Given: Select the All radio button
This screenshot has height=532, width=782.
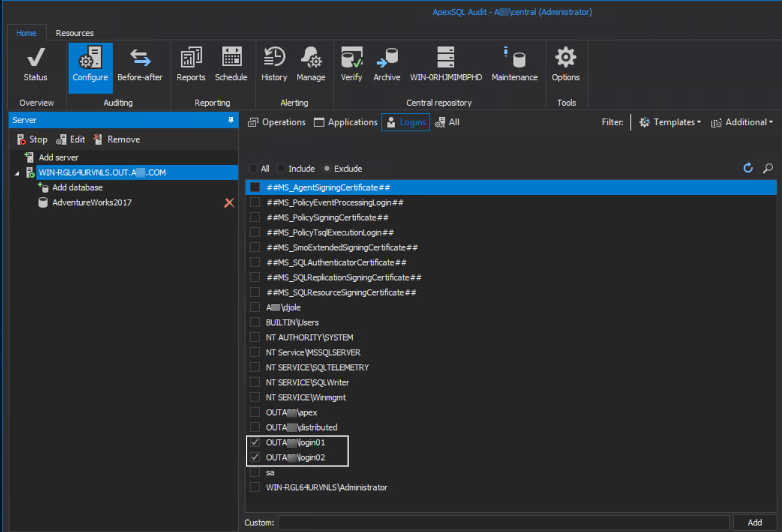Looking at the screenshot, I should 253,169.
